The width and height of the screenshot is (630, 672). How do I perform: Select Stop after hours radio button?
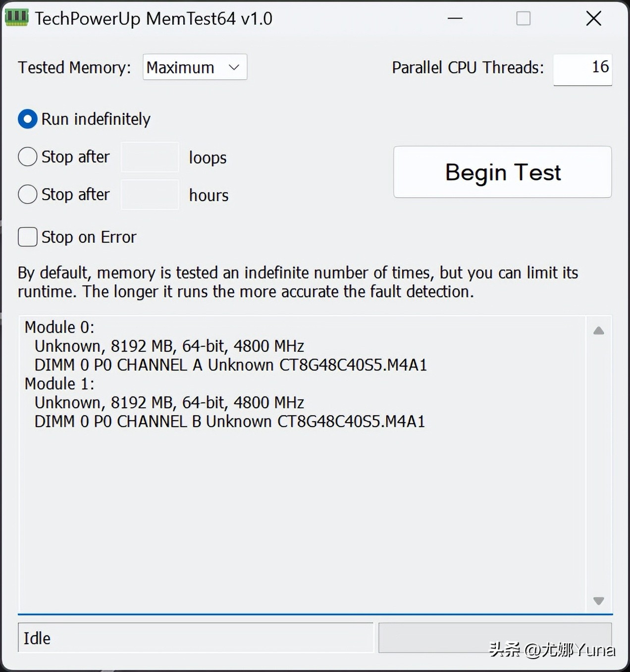point(28,194)
